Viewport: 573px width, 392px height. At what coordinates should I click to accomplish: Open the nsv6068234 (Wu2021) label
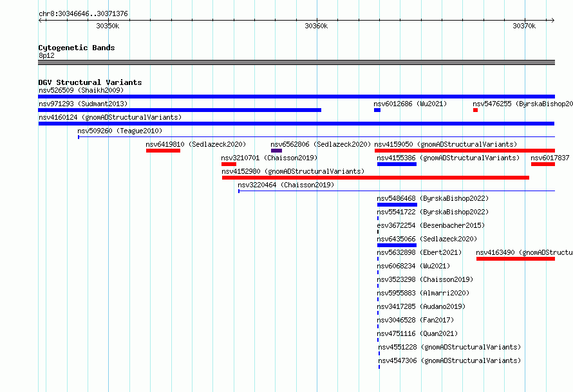(x=413, y=266)
